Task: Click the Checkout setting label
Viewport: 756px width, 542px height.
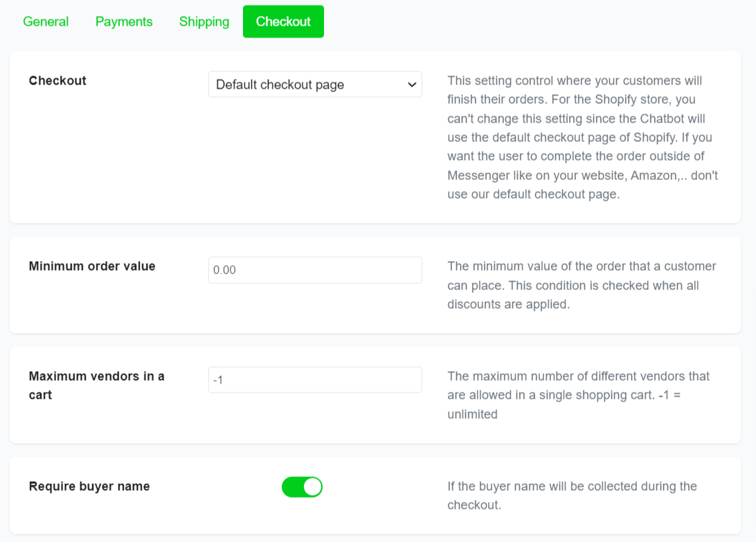Action: 57,81
